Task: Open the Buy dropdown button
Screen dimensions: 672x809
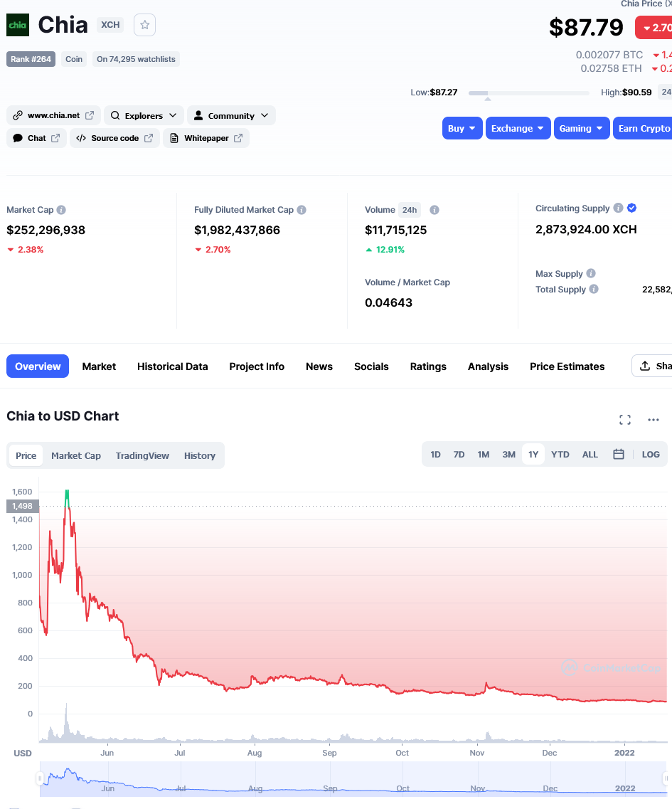Action: (462, 128)
